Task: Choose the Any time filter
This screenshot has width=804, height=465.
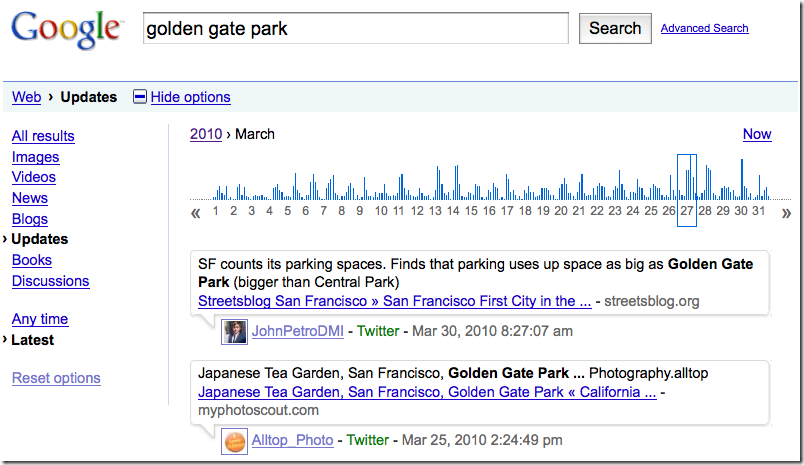Action: pyautogui.click(x=40, y=319)
